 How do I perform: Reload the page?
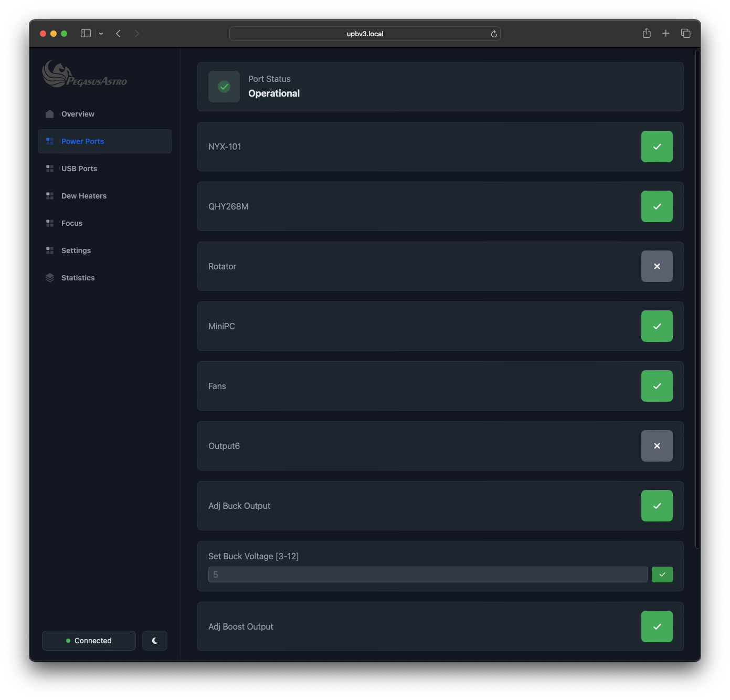tap(494, 34)
